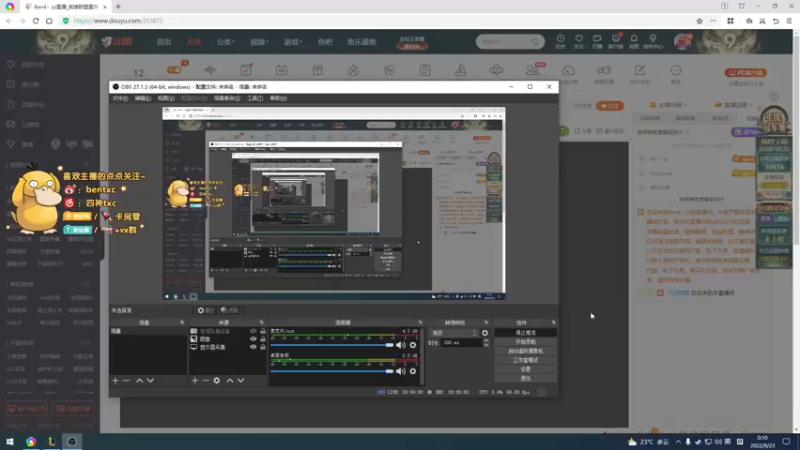Adjust the 麦克风/Aux volume slider
This screenshot has width=800, height=450.
332,345
